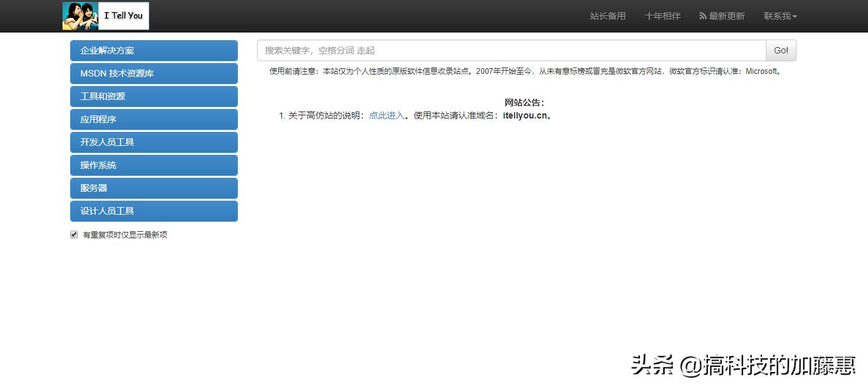The image size is (868, 388).
Task: Open the 企业解决方案 category
Action: tap(153, 50)
